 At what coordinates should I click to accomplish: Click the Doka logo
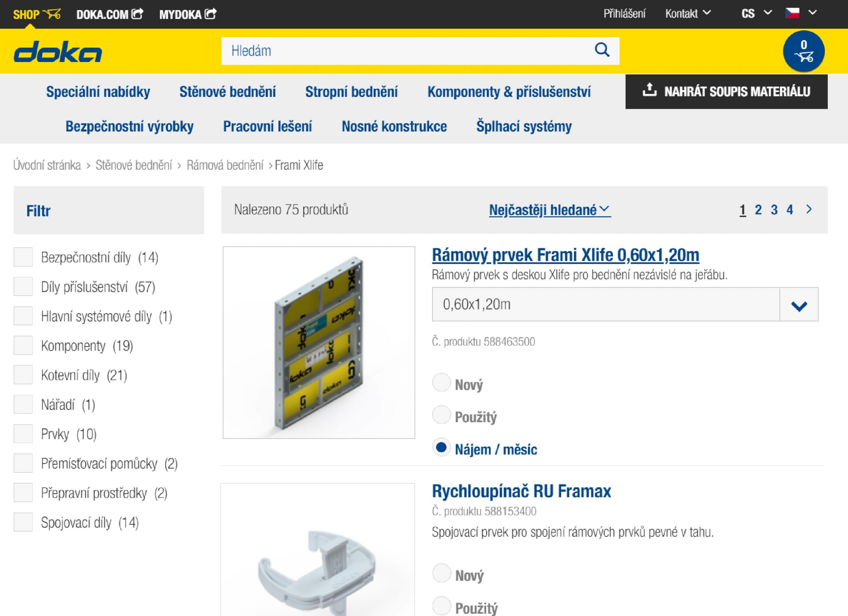click(58, 52)
